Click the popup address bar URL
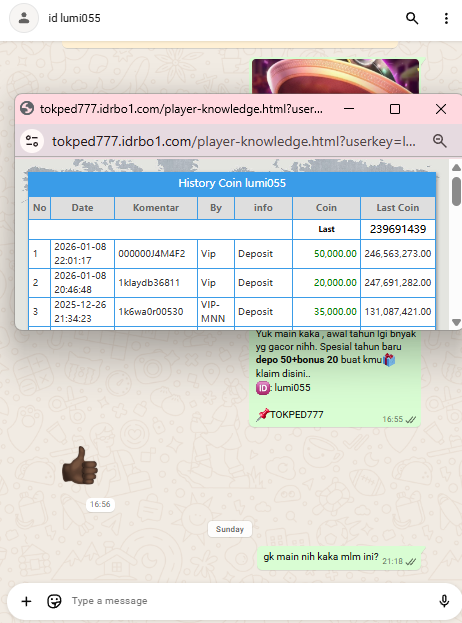 coord(234,141)
